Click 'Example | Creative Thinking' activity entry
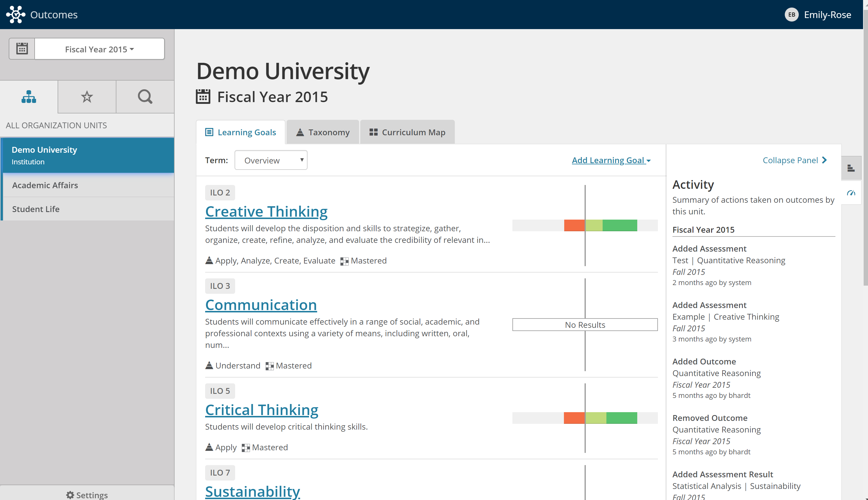 click(725, 317)
